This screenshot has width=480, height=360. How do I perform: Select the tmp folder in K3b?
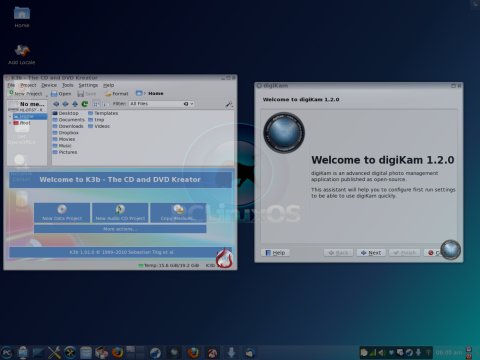coord(96,120)
